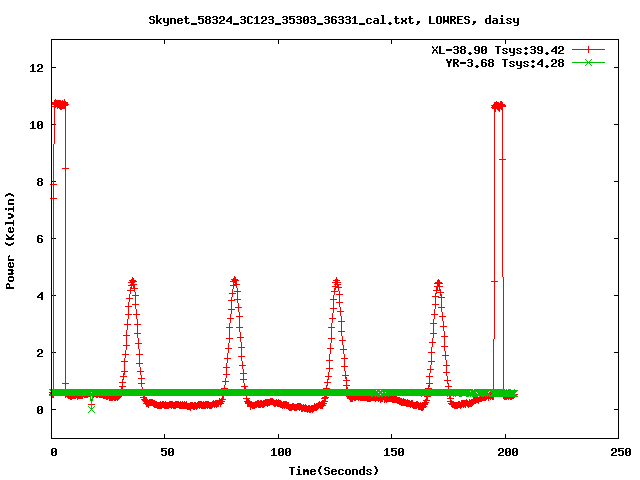640x480 pixels.
Task: Click the y-axis tick label 2
Action: click(40, 353)
